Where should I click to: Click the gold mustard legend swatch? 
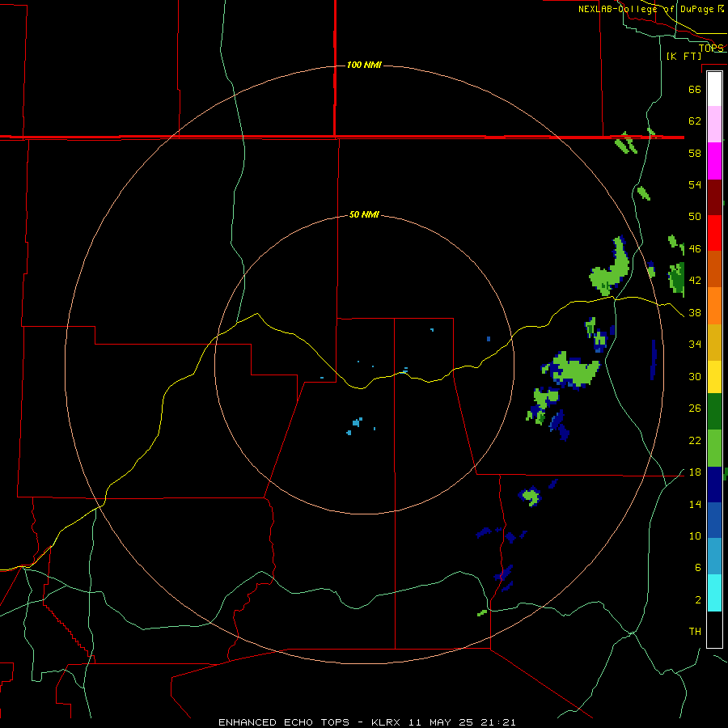(x=714, y=342)
